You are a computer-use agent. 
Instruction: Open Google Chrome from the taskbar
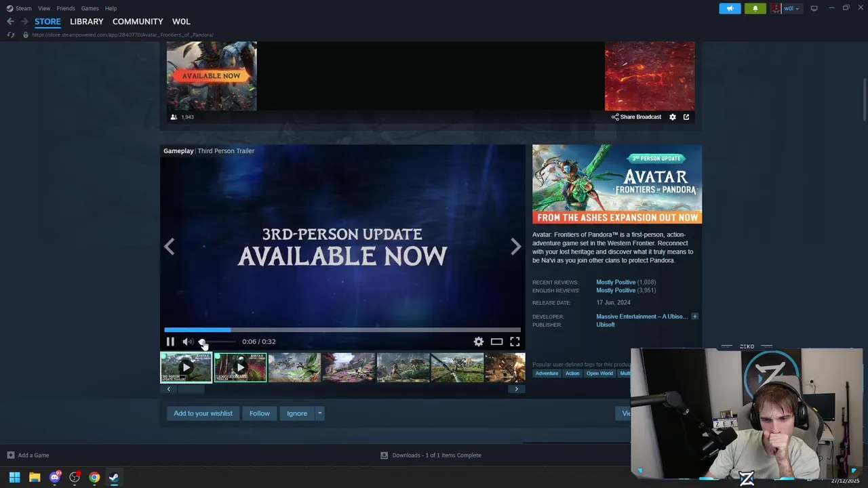[x=94, y=477]
